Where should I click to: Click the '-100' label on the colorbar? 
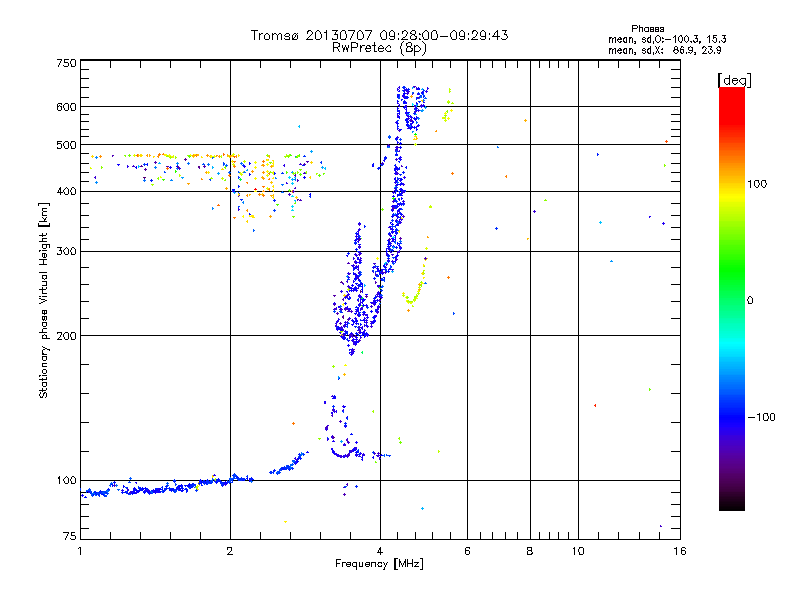pos(761,417)
